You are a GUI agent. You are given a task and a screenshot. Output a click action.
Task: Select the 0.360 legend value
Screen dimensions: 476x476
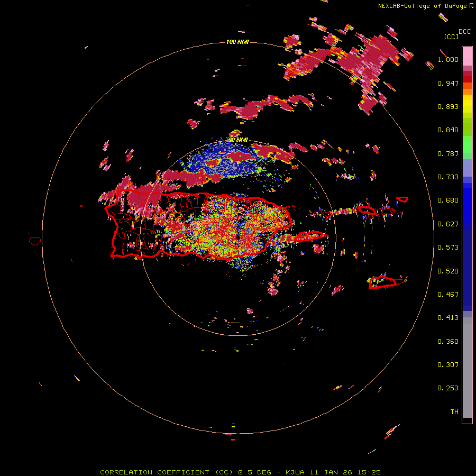448,342
